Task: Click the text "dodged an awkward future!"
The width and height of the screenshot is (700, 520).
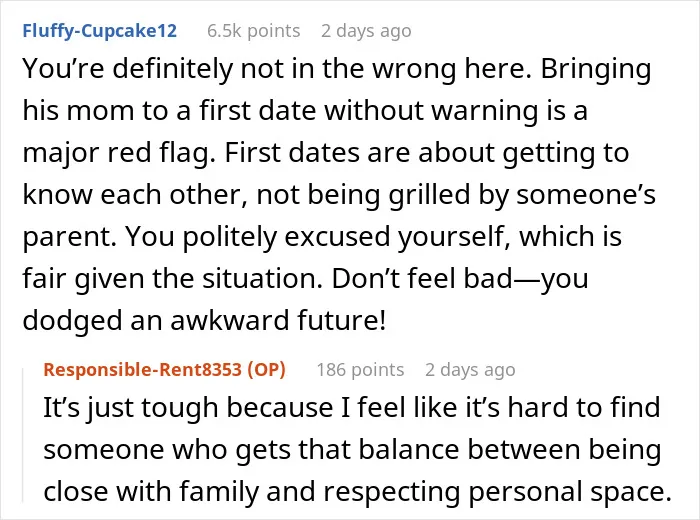Action: pos(204,320)
